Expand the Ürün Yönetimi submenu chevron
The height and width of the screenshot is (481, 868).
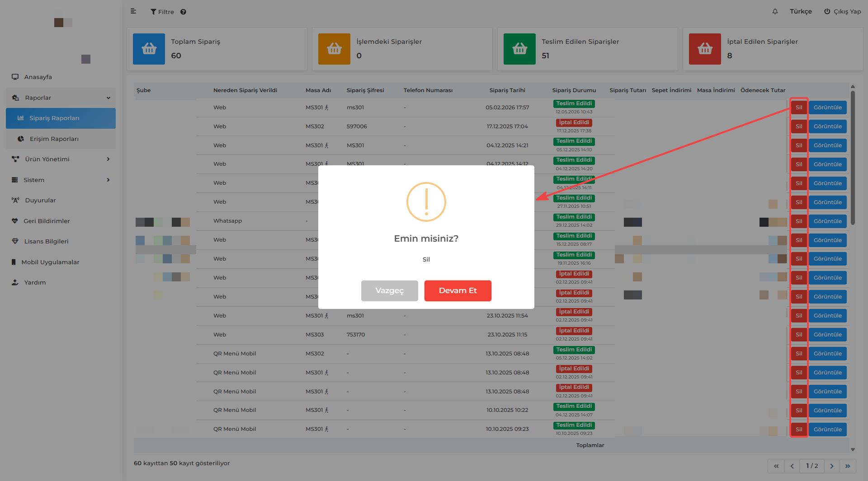click(108, 159)
